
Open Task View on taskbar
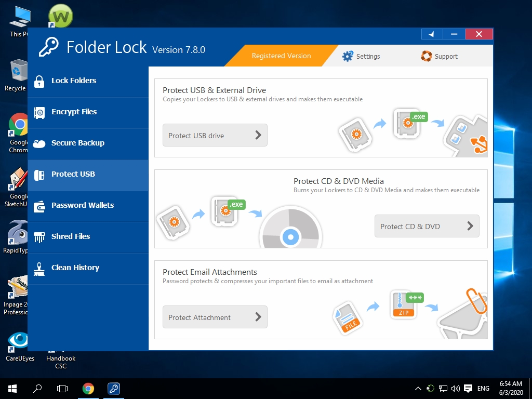[62, 389]
